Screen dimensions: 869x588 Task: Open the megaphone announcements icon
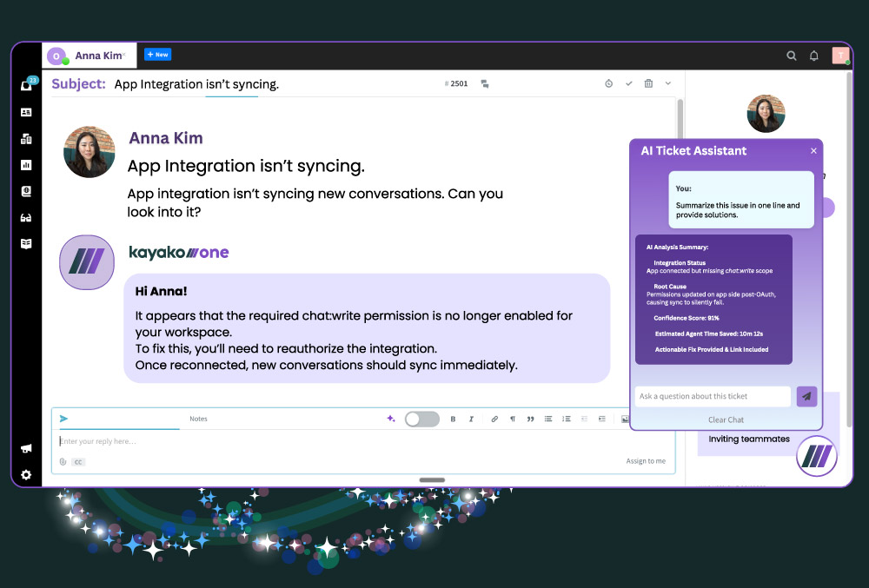tap(26, 448)
